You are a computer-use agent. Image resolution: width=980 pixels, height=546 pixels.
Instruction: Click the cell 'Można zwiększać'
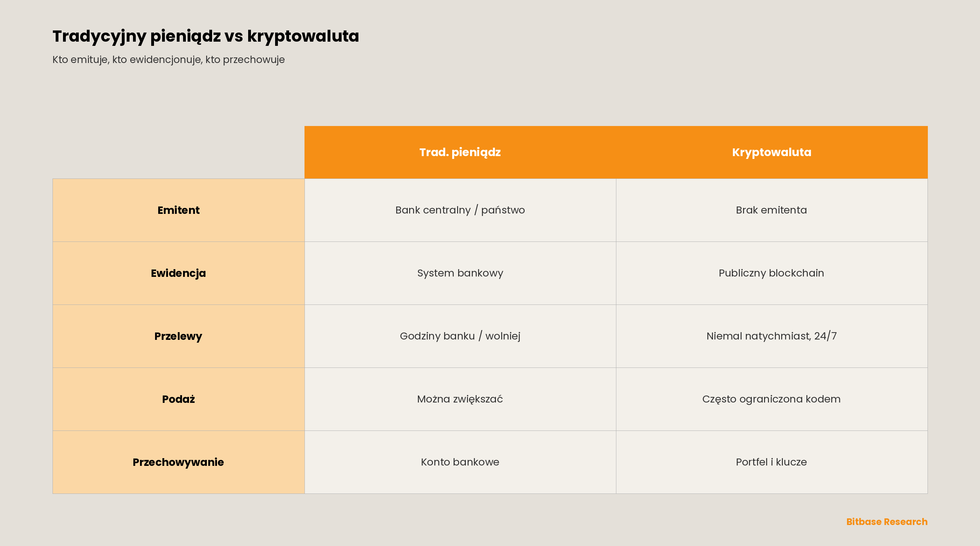pyautogui.click(x=460, y=399)
